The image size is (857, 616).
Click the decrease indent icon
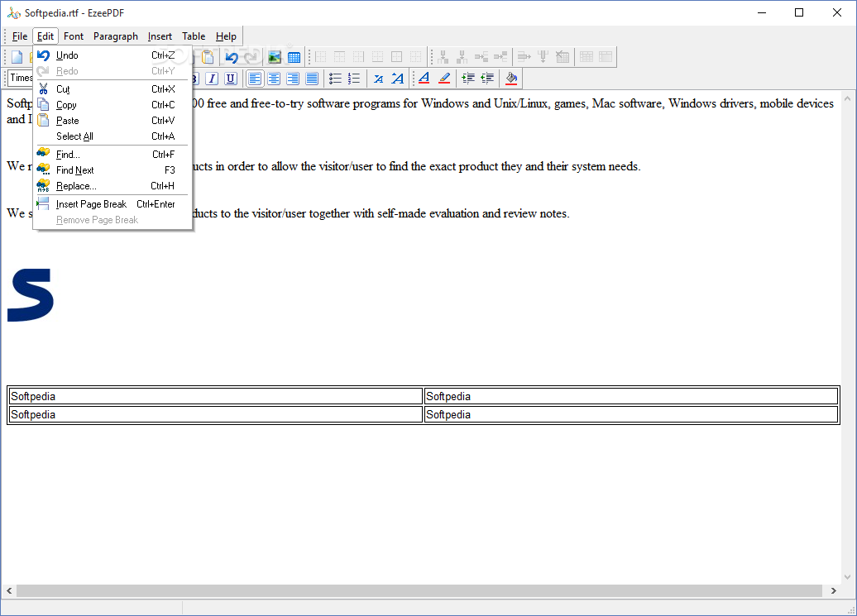487,79
